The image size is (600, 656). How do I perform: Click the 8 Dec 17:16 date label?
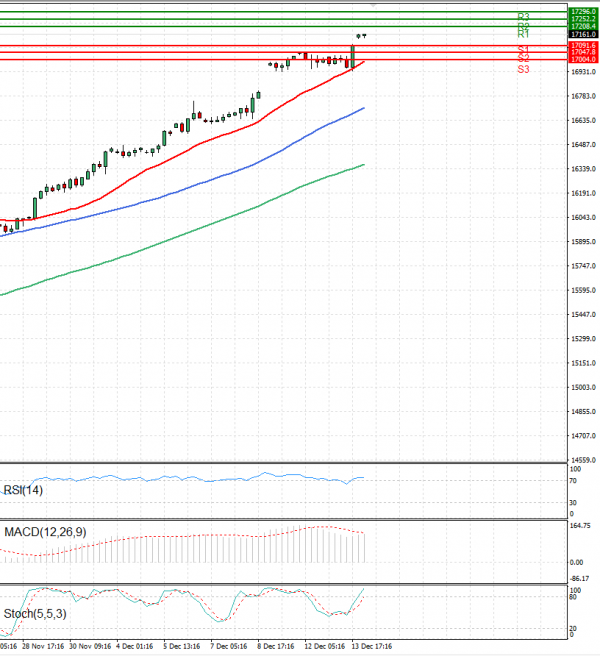pos(276,646)
